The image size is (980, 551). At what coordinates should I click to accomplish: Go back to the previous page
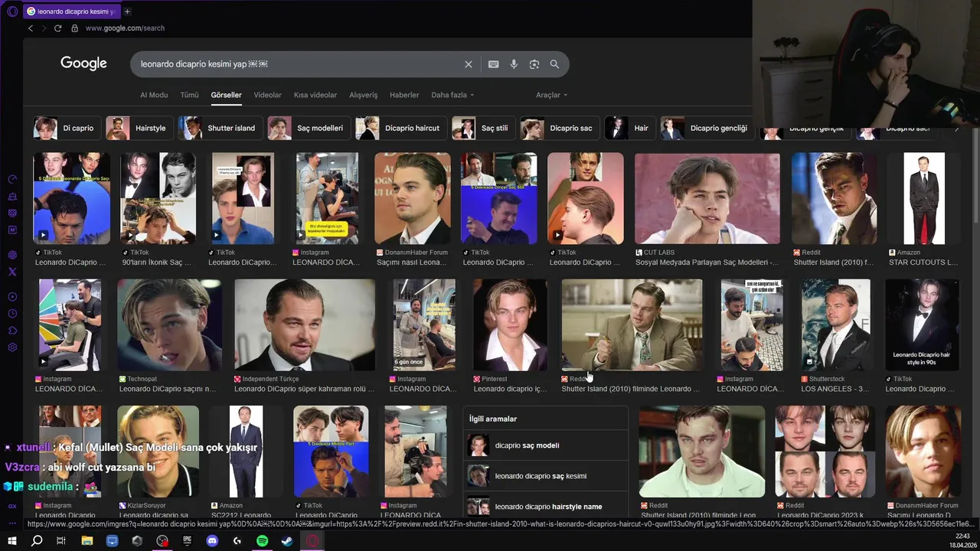point(31,28)
